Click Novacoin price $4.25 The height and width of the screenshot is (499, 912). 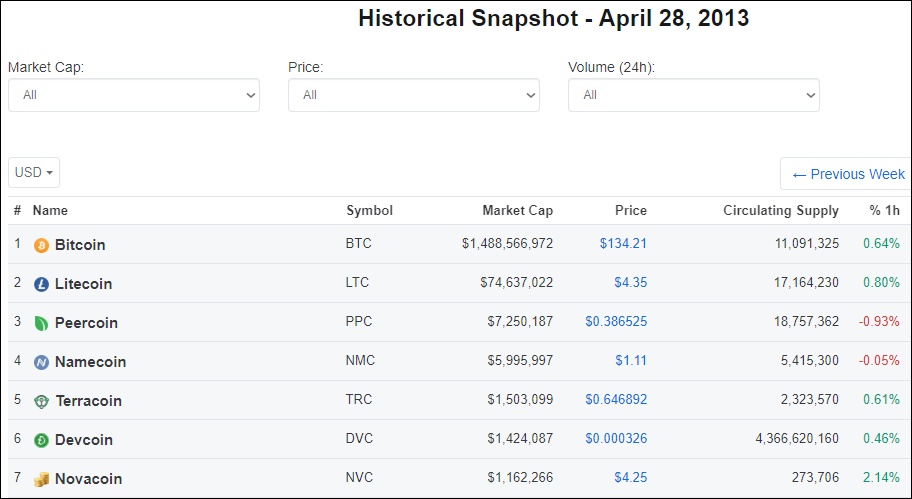click(x=630, y=477)
